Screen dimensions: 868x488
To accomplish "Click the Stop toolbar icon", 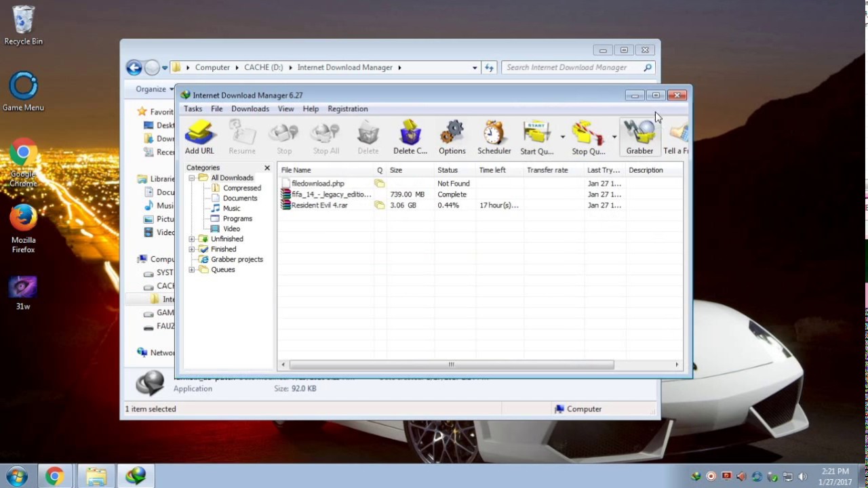I will 284,138.
